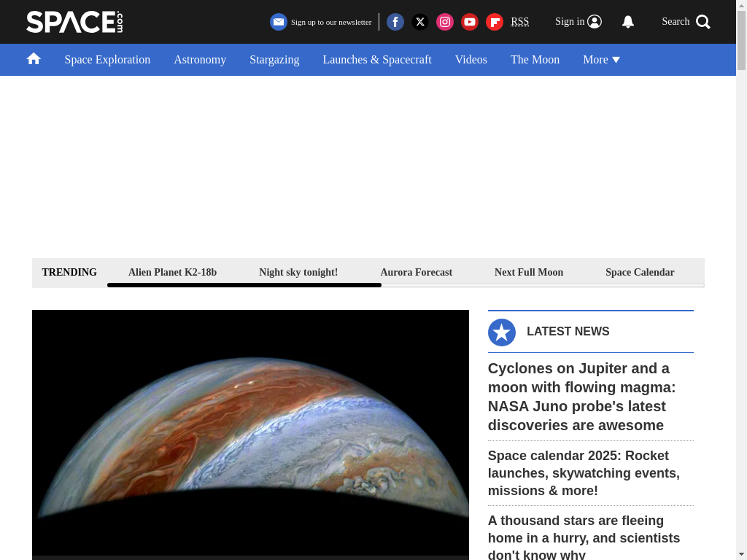Click the Latest News star icon
Screen dimensions: 747x560
tap(502, 332)
